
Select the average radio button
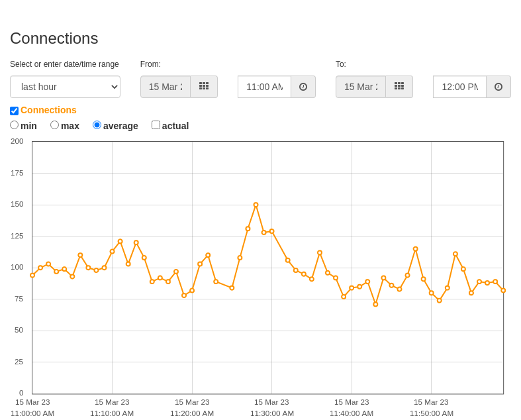tap(97, 125)
